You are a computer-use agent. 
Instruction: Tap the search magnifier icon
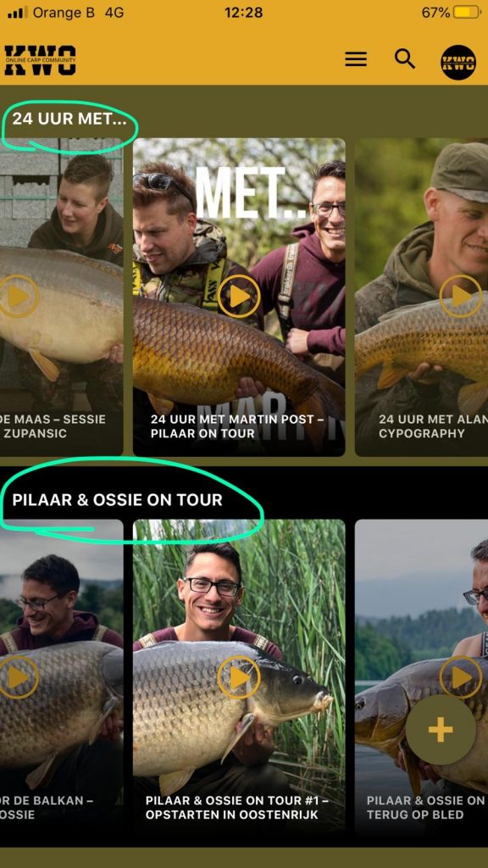tap(404, 58)
